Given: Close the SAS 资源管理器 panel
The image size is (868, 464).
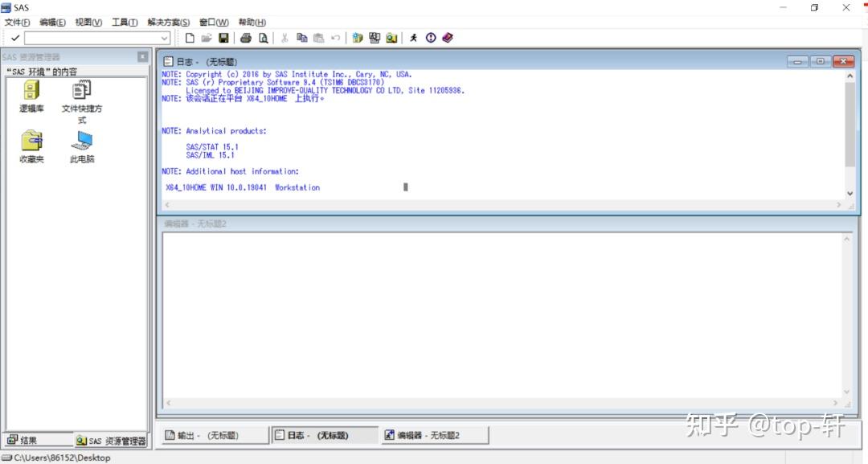Looking at the screenshot, I should [x=143, y=56].
